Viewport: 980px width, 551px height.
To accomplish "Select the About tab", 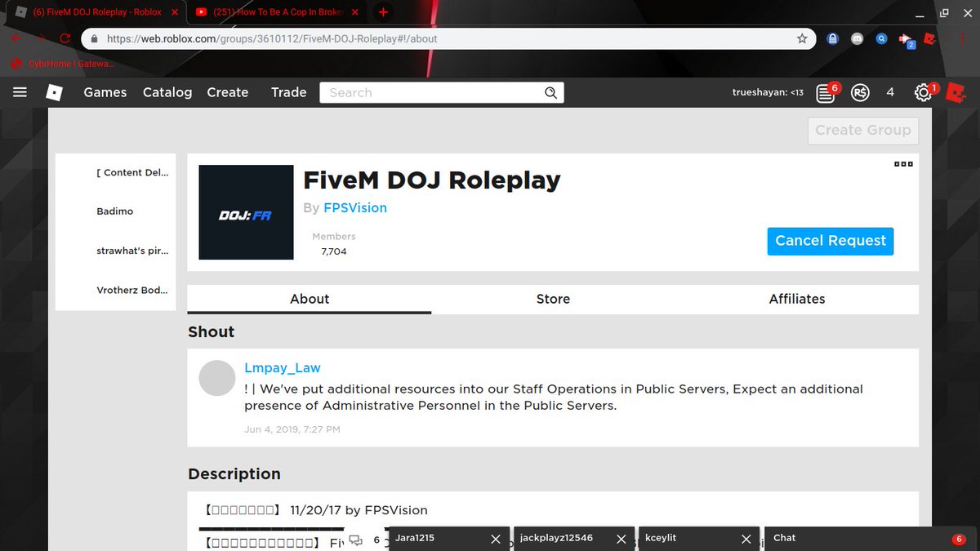I will coord(310,299).
